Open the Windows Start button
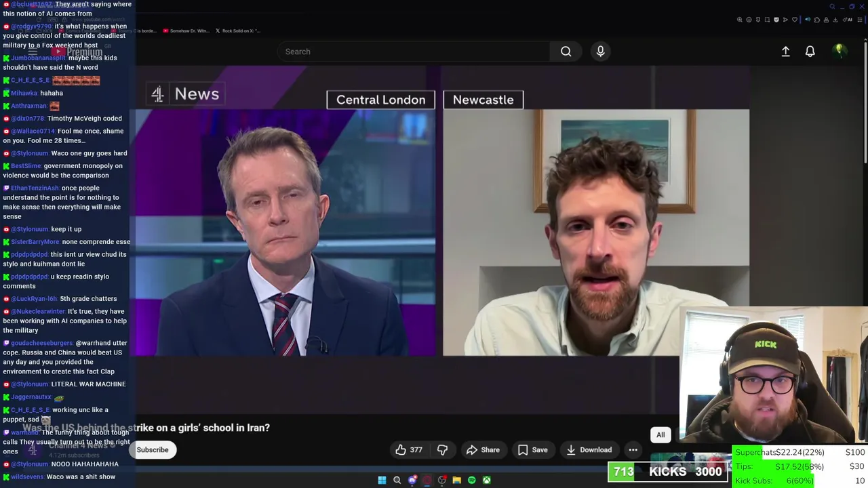 pyautogui.click(x=382, y=480)
